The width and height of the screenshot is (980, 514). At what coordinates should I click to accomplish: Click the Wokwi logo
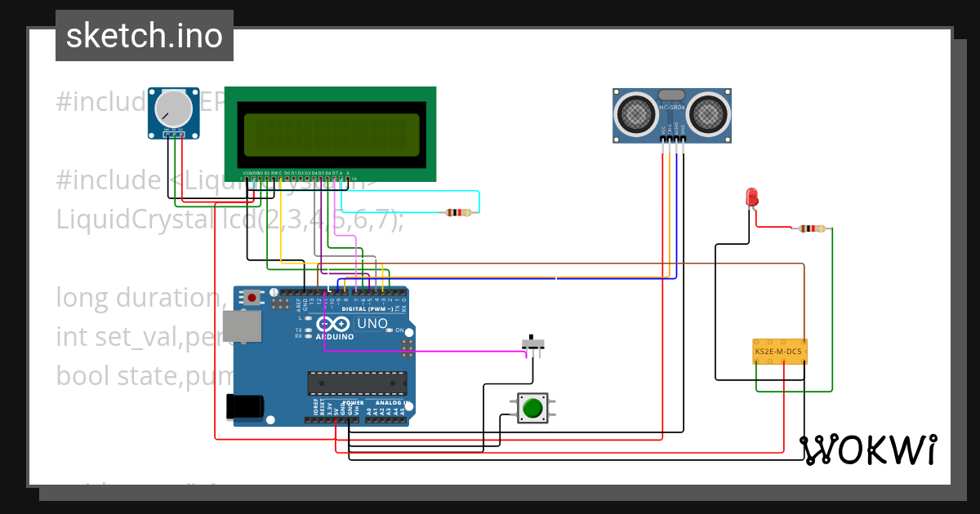[x=868, y=448]
